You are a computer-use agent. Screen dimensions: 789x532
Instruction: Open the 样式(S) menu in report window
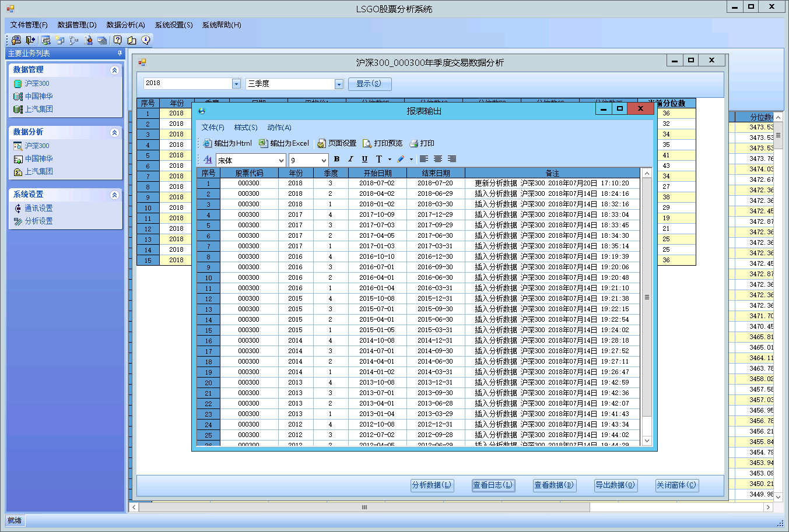click(246, 128)
